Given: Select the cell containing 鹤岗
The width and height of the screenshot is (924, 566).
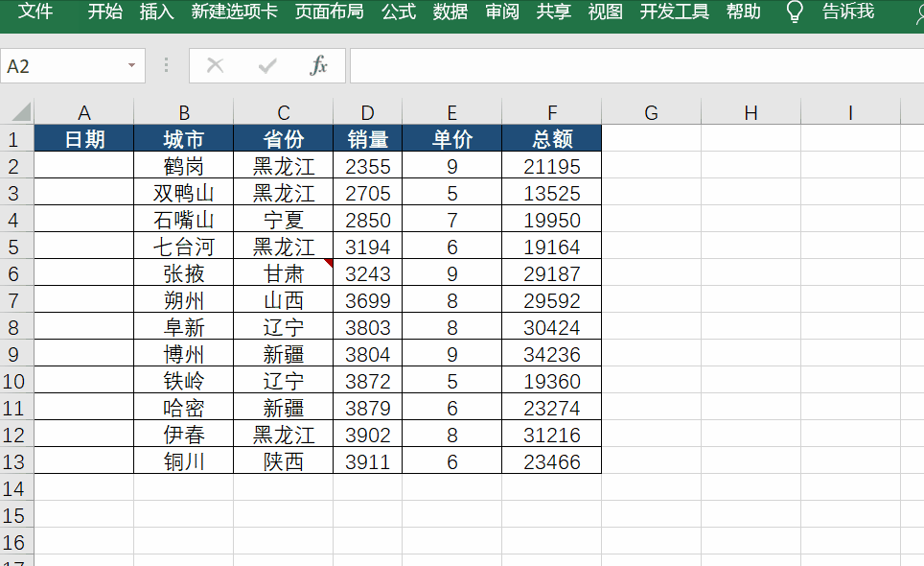Looking at the screenshot, I should (184, 166).
